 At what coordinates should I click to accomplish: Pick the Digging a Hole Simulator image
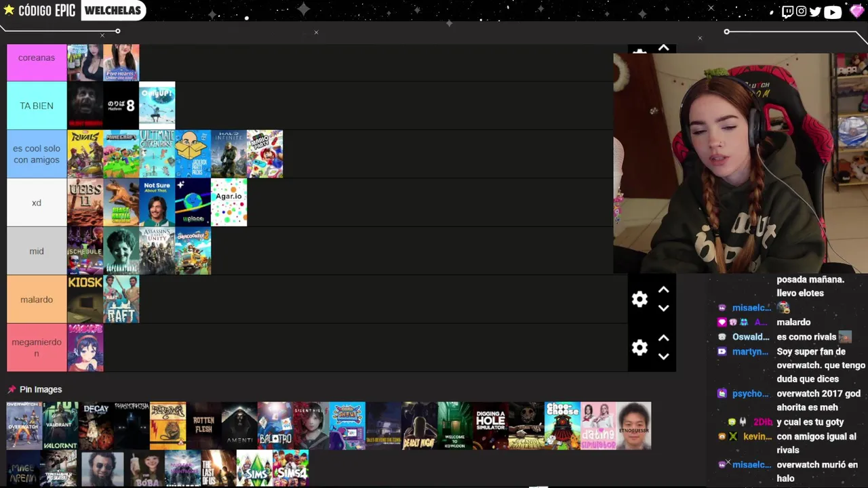tap(491, 426)
